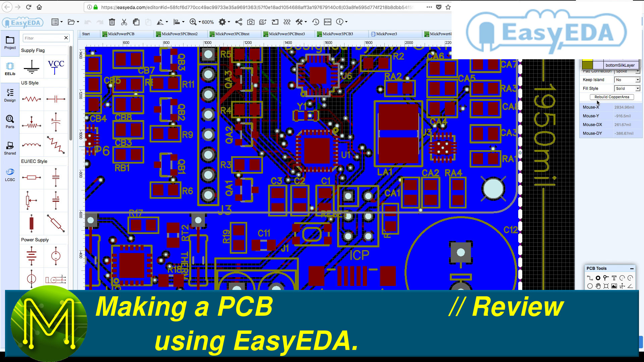The width and height of the screenshot is (644, 362).
Task: Select the Route Tracks tool icon
Action: pos(590,277)
